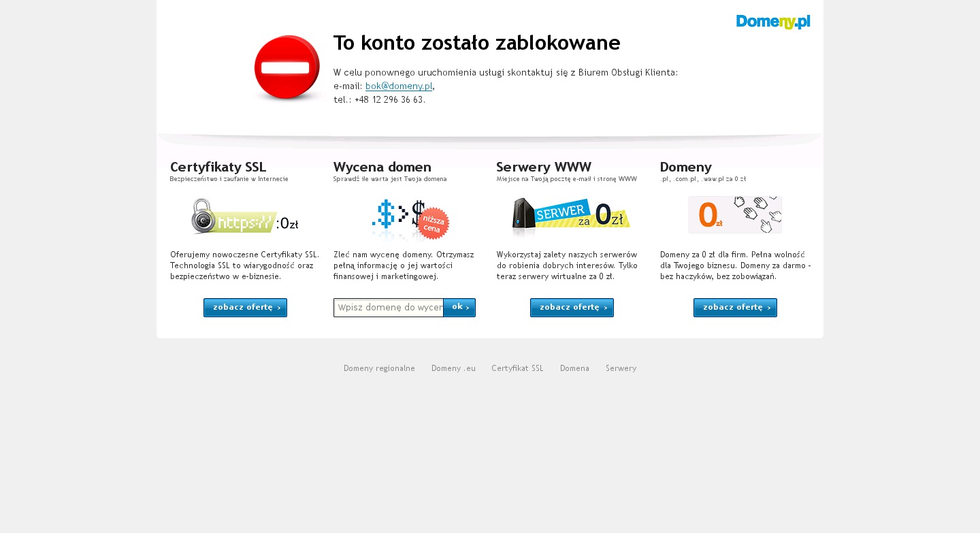Image resolution: width=980 pixels, height=533 pixels.
Task: Click the orange '0 zł' domains image
Action: tap(734, 215)
